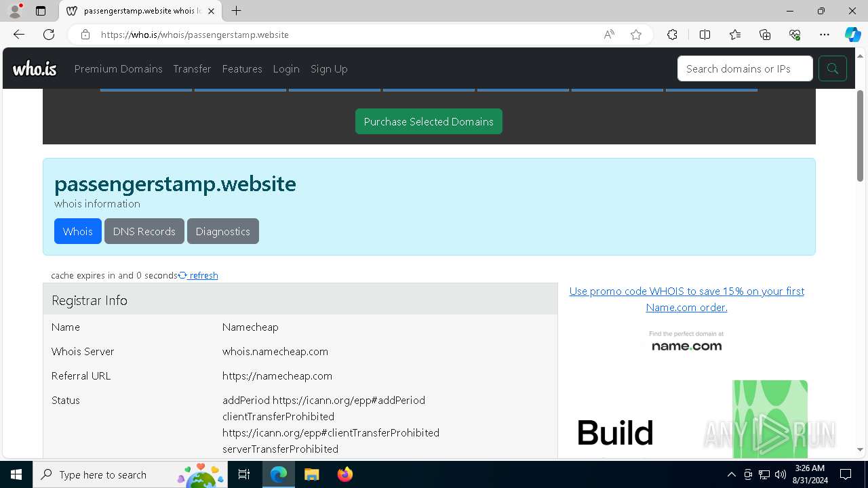Go back to previous page
This screenshot has width=868, height=488.
[19, 35]
